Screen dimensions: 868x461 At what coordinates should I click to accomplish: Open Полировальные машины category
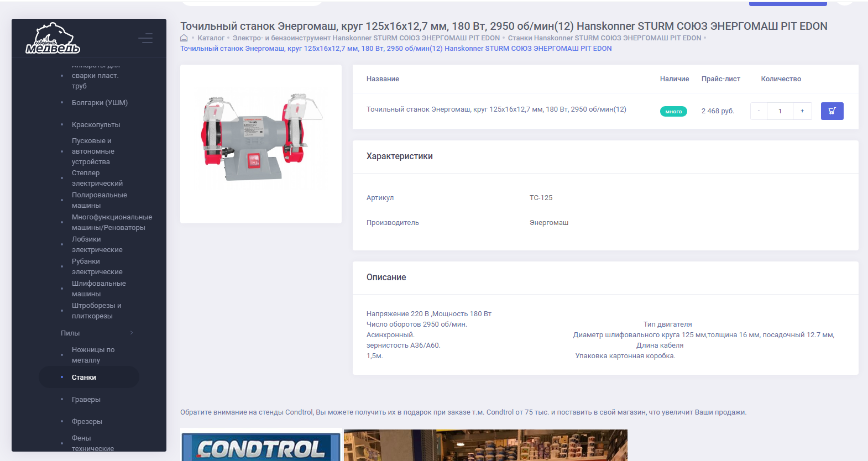click(100, 200)
